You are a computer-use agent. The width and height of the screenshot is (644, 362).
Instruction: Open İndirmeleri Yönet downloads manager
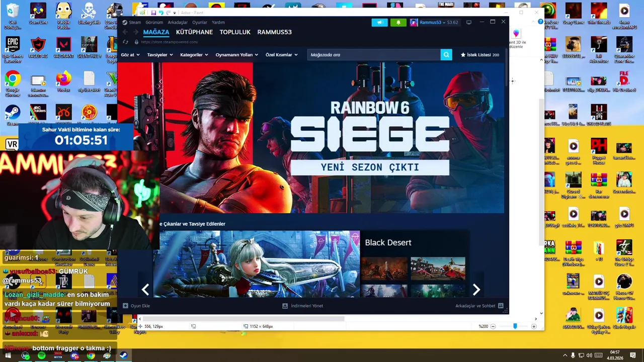(302, 306)
